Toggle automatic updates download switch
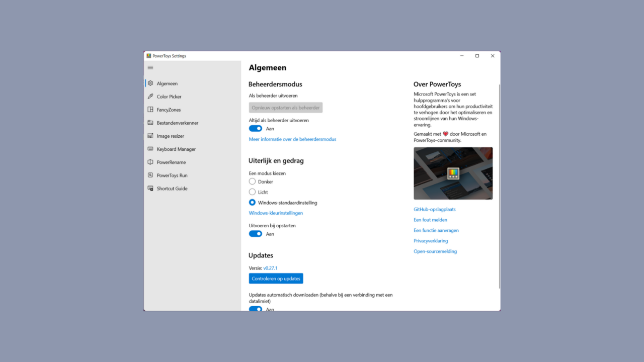Screen dimensions: 644x362 (x=256, y=309)
